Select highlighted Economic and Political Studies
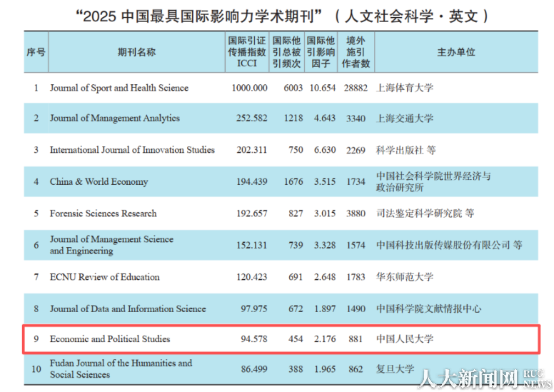The height and width of the screenshot is (392, 554). pyautogui.click(x=110, y=339)
